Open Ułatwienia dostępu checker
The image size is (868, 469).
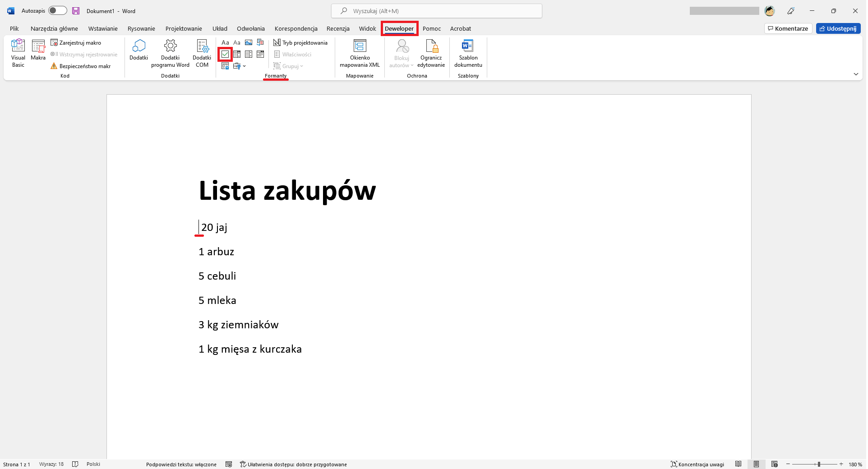[x=293, y=464]
